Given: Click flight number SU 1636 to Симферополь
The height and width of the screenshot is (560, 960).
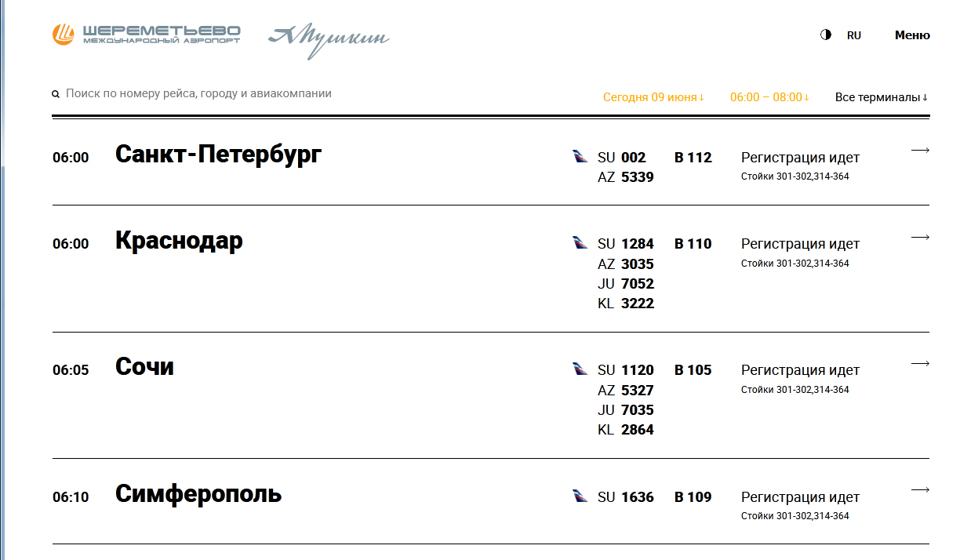Looking at the screenshot, I should tap(625, 497).
